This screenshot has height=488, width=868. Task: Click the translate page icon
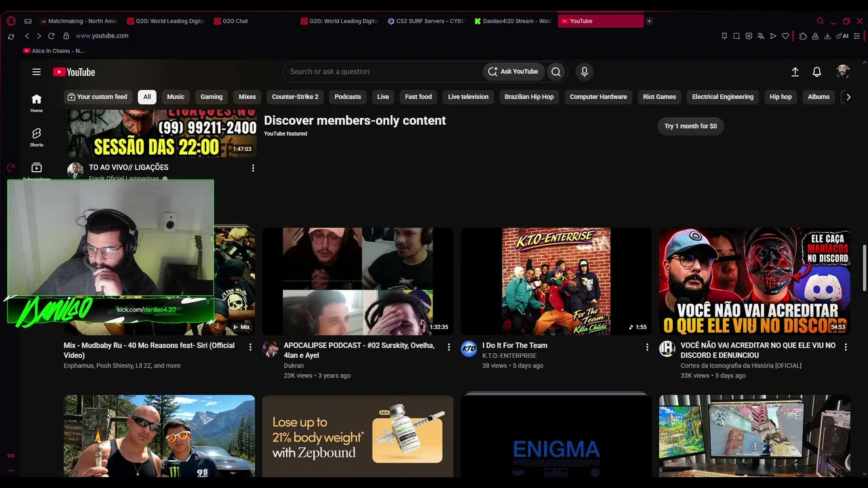761,36
